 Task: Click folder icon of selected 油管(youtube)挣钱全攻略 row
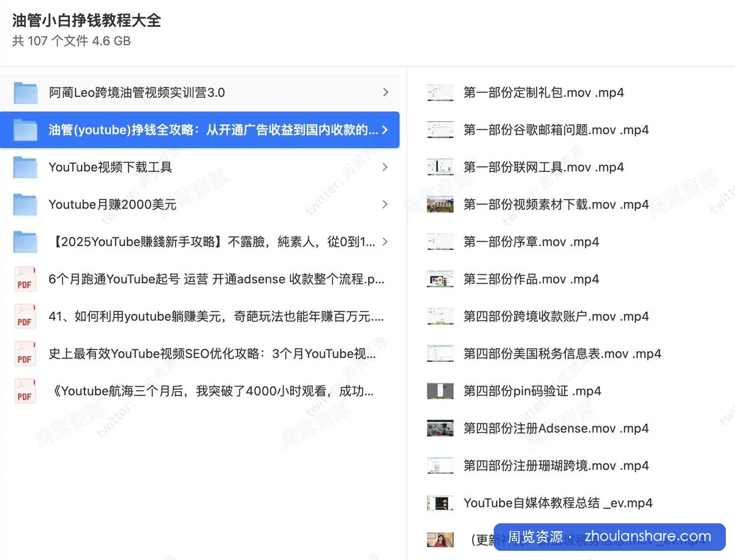(x=25, y=130)
